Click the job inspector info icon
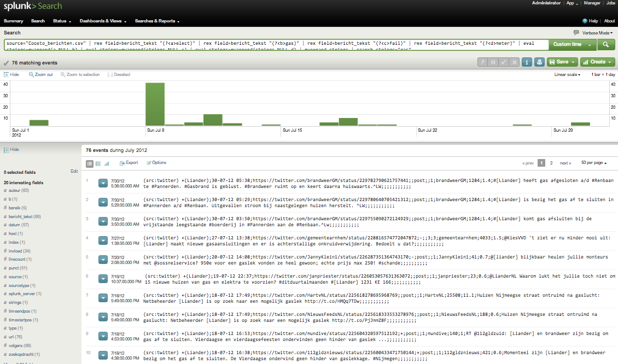 tap(527, 62)
